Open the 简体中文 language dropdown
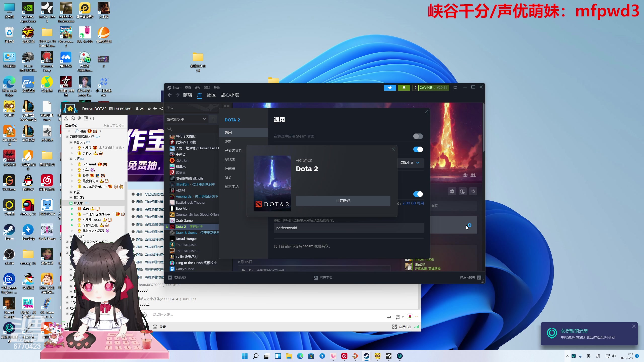The width and height of the screenshot is (644, 362). pyautogui.click(x=410, y=163)
